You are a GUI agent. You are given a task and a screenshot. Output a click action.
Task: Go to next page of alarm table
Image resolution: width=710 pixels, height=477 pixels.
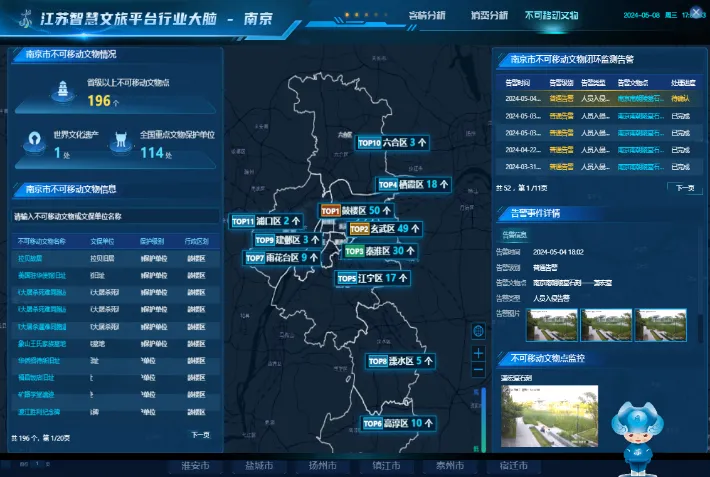click(x=683, y=187)
